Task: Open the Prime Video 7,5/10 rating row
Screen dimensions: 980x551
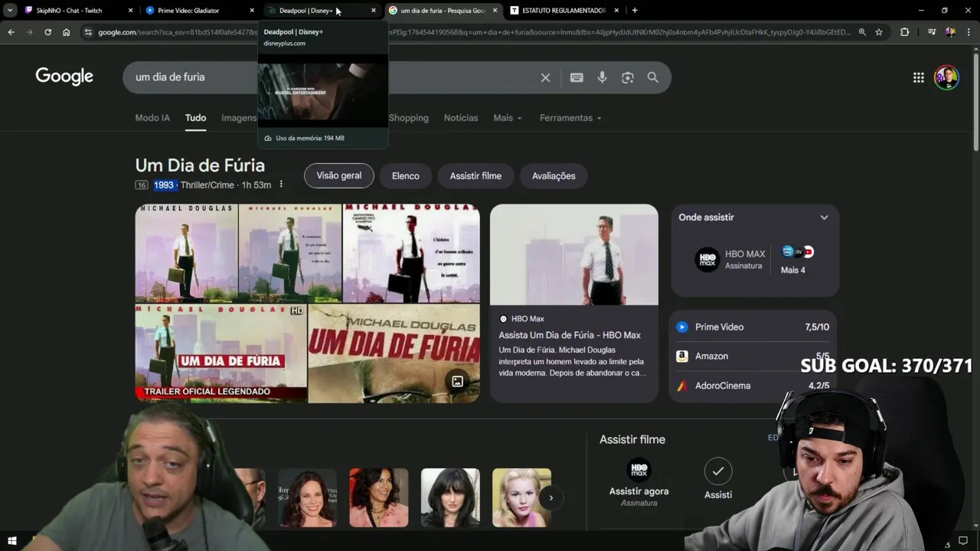Action: 754,327
